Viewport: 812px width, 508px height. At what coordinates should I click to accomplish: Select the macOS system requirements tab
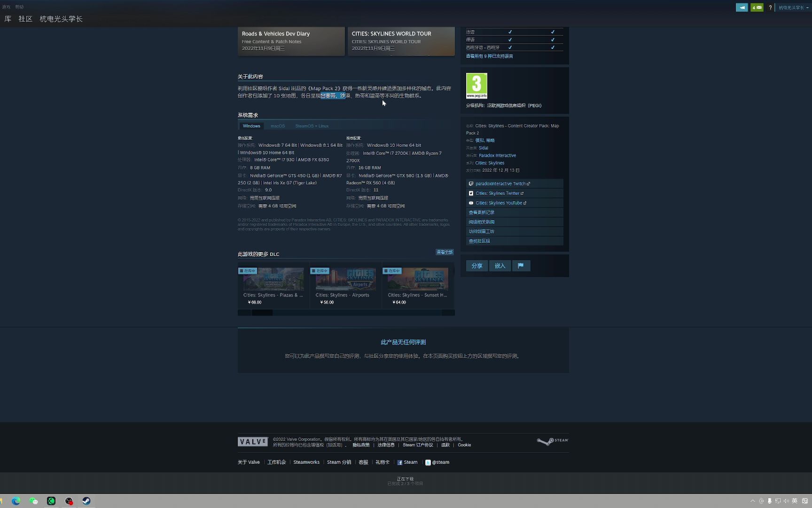click(x=278, y=126)
